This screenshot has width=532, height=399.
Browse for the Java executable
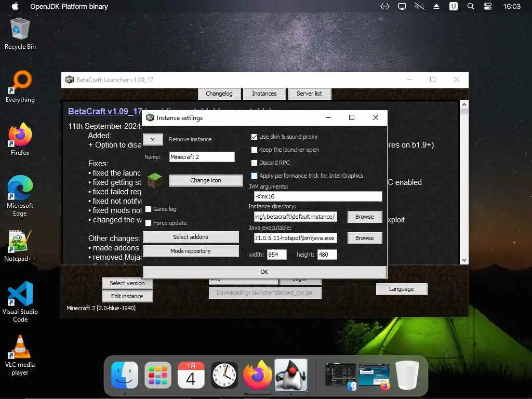point(365,238)
